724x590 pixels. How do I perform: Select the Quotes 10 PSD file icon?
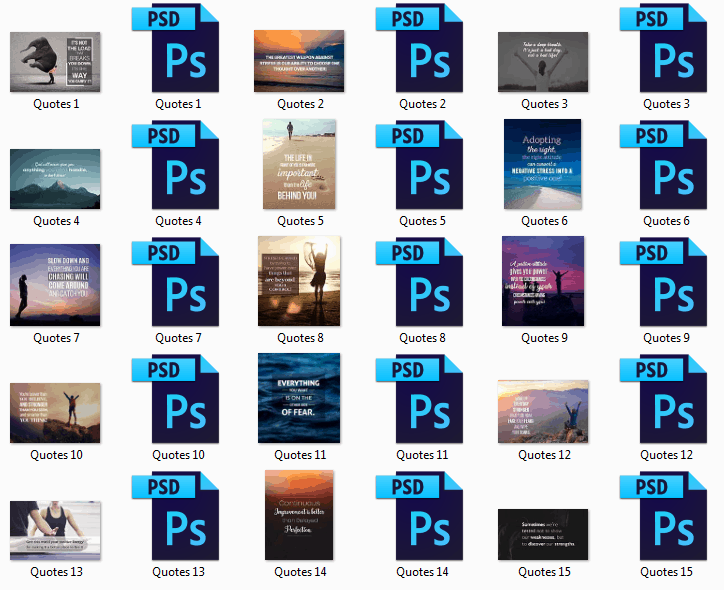(x=175, y=399)
